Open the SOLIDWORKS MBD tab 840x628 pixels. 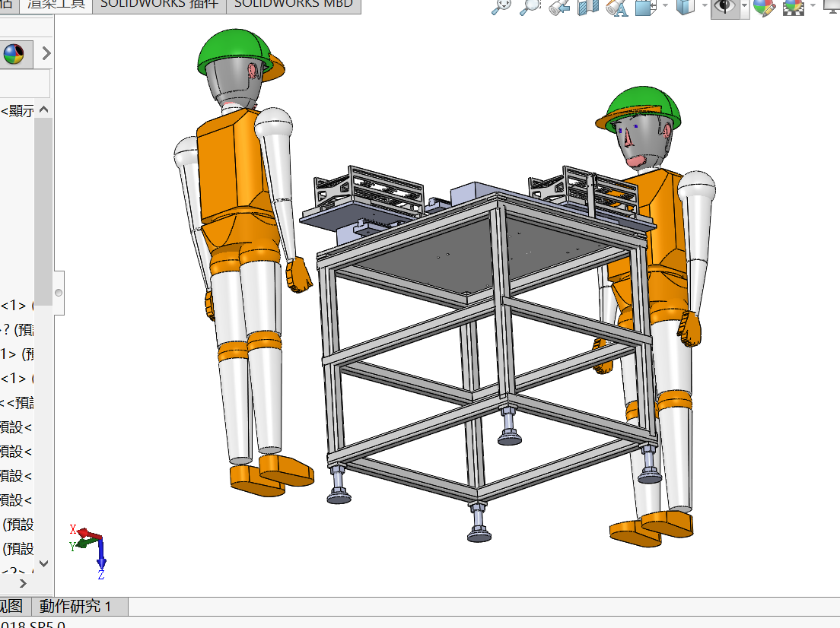pos(294,5)
